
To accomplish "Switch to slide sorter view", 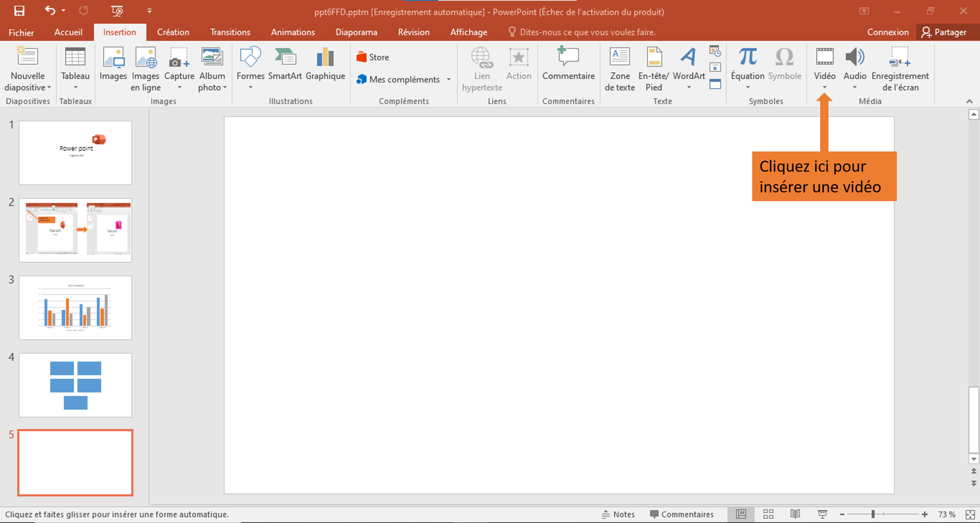I will (768, 514).
